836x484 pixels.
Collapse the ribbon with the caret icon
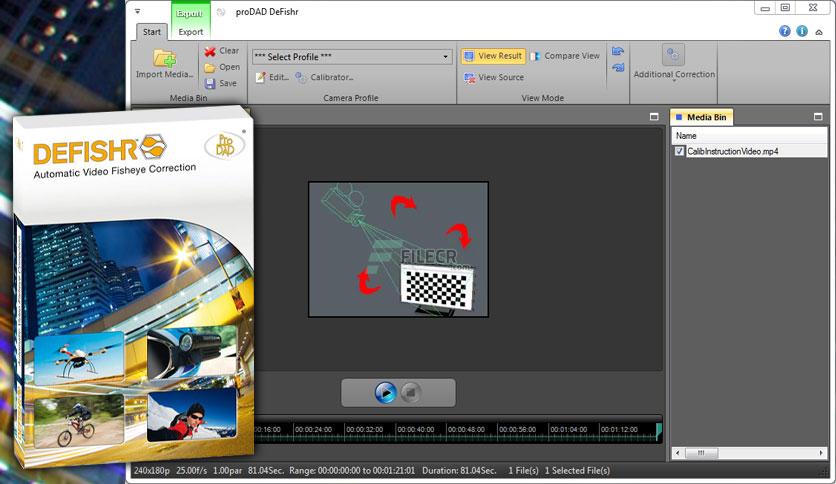point(819,32)
